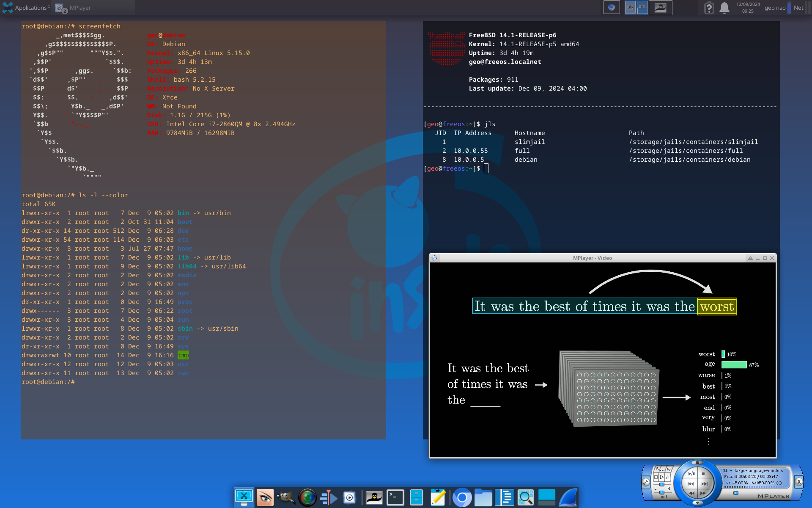Click the FreeBSD terminal shell prompt
The height and width of the screenshot is (508, 812).
click(x=453, y=168)
